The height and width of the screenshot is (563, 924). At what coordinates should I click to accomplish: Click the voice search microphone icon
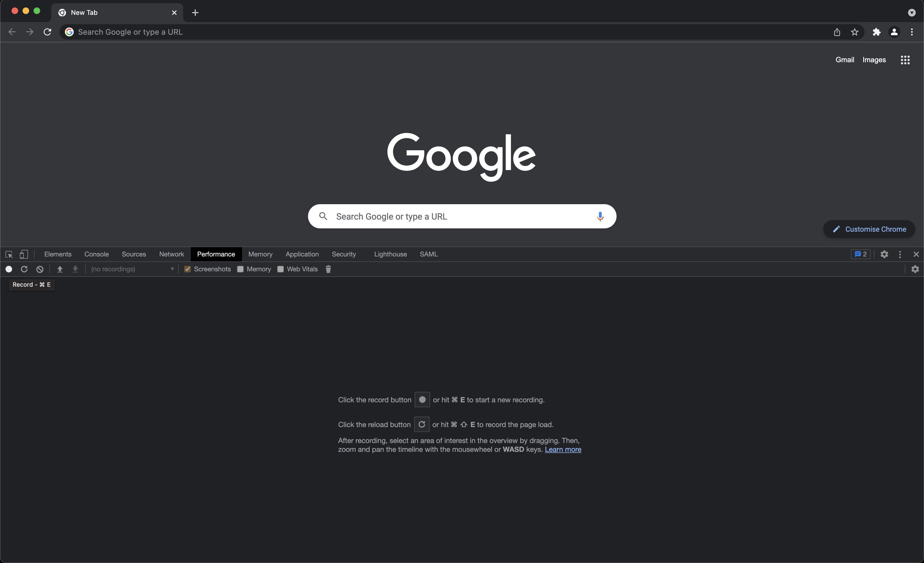coord(600,216)
